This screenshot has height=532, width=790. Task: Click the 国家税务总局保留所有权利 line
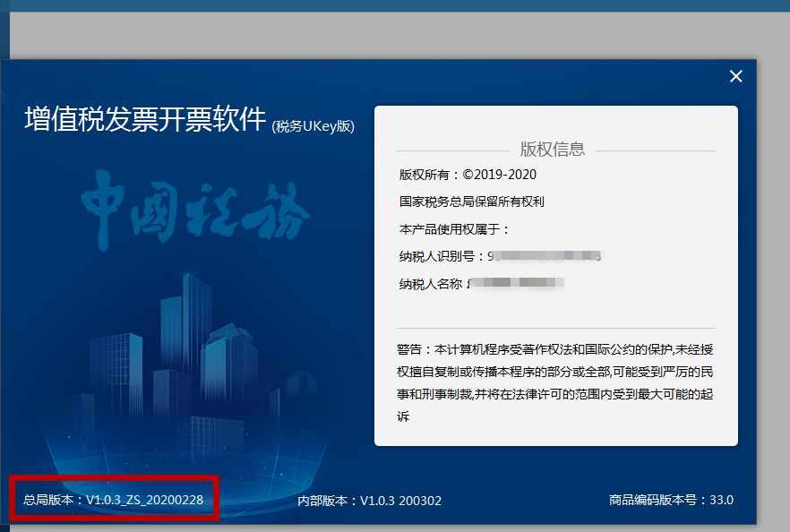point(471,202)
